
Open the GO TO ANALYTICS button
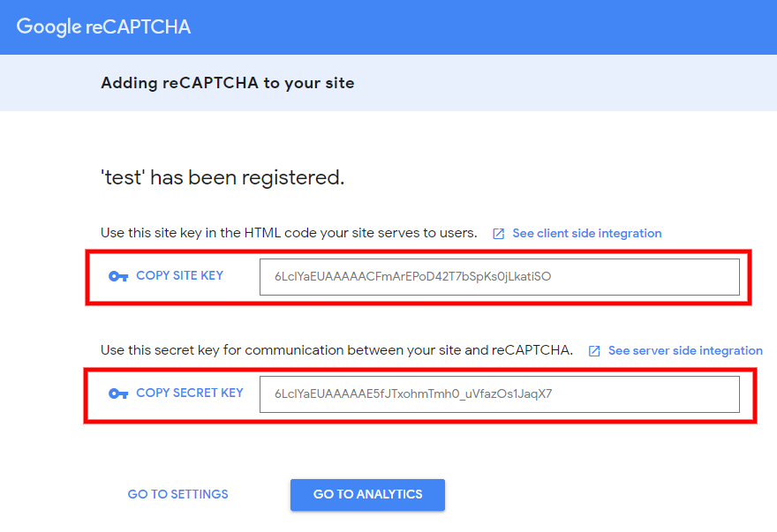(367, 494)
